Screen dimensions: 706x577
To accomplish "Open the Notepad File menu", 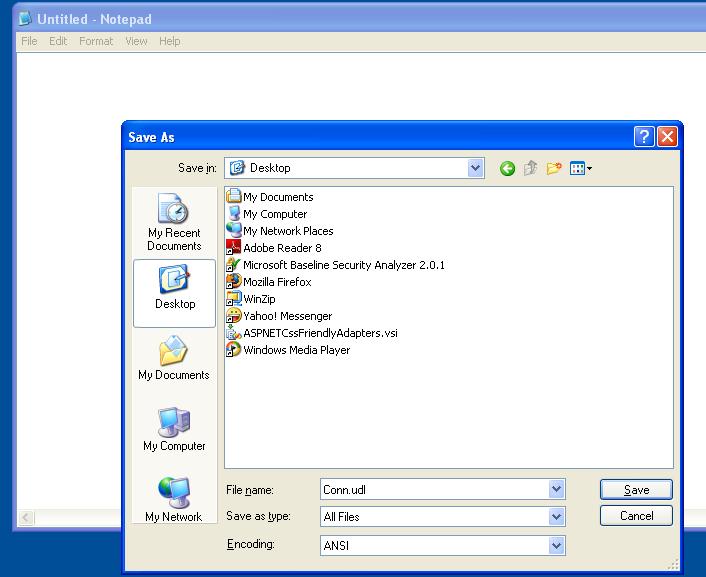I will (x=29, y=41).
